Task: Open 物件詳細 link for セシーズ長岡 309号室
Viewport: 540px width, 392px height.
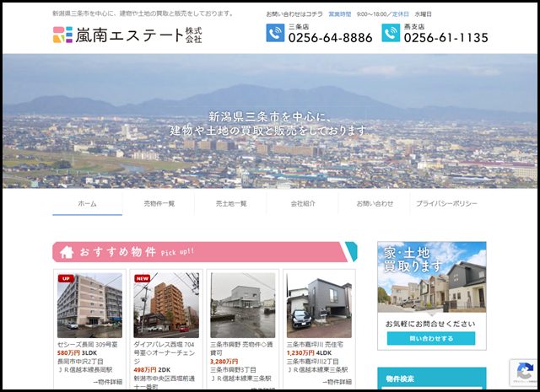Action: (107, 382)
